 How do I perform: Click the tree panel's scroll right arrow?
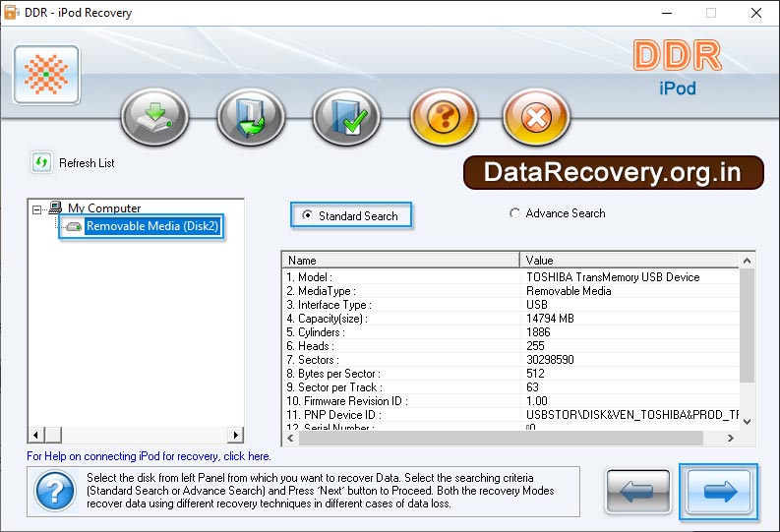click(236, 435)
